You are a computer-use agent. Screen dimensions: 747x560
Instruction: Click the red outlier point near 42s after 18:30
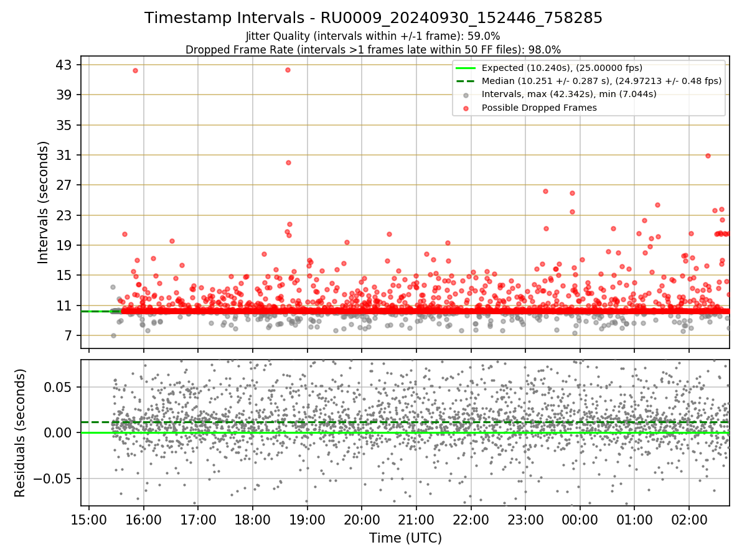coord(288,70)
